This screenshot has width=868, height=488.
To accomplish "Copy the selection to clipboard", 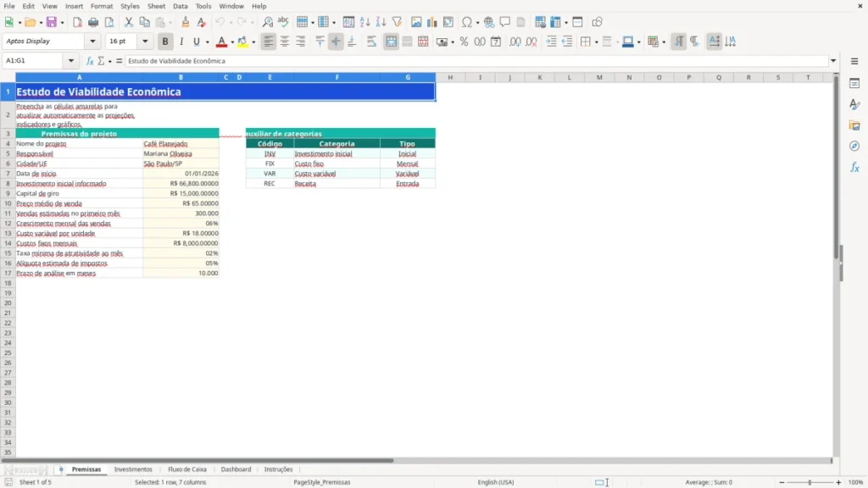I will (x=144, y=22).
